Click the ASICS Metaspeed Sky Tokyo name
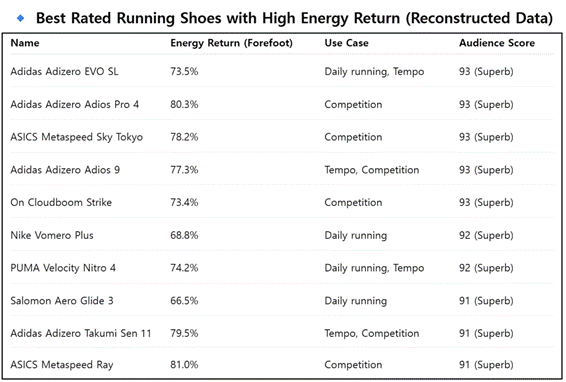Screen dimensions: 566x382 [x=77, y=137]
